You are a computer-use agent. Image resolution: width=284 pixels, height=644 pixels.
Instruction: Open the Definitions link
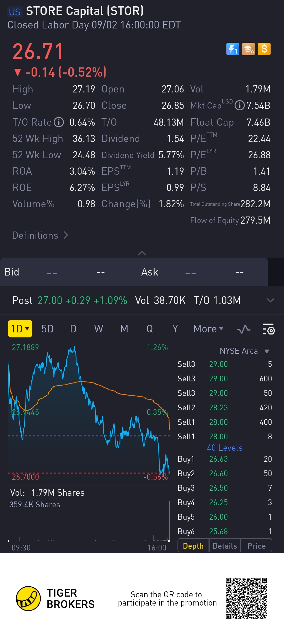tap(40, 235)
